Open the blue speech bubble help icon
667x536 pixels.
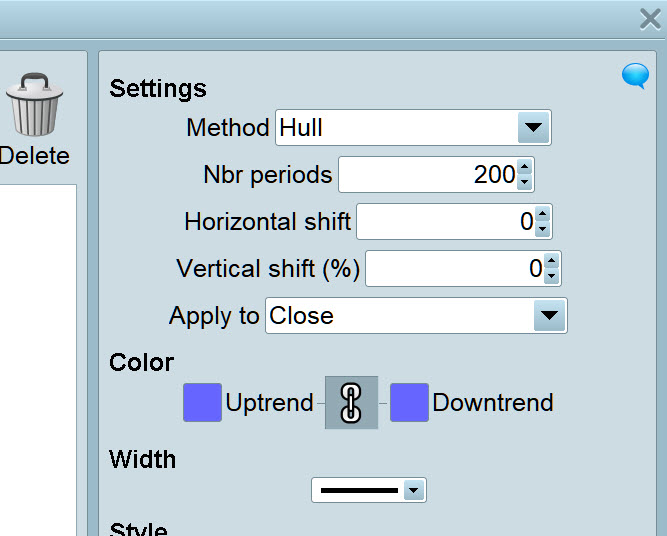tap(635, 76)
